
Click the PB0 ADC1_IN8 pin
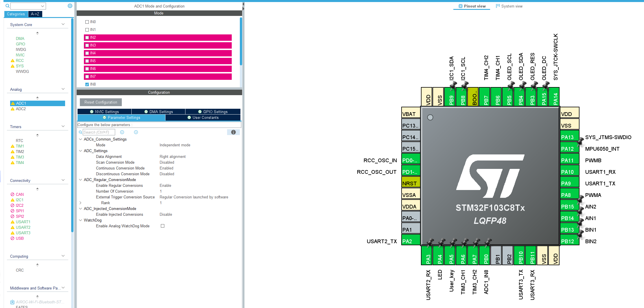(484, 255)
